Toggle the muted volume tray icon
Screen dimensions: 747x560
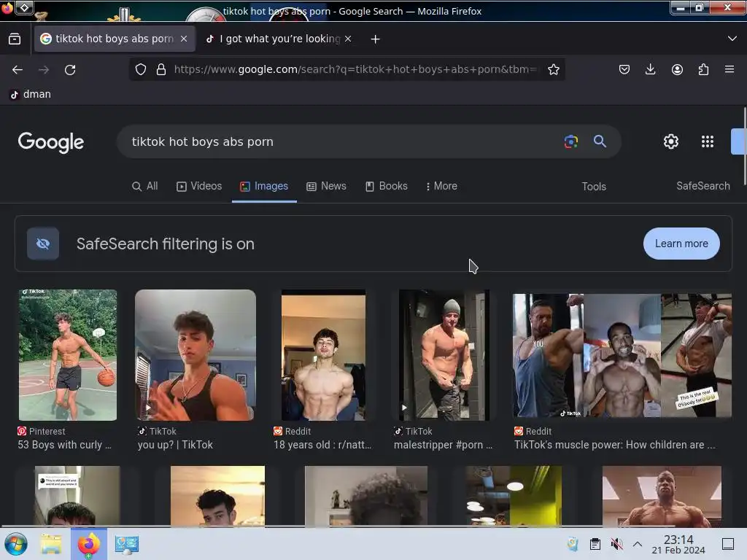[616, 544]
